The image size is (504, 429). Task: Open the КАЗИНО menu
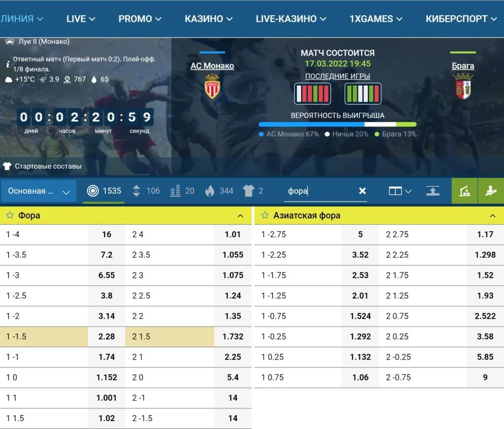pyautogui.click(x=208, y=19)
